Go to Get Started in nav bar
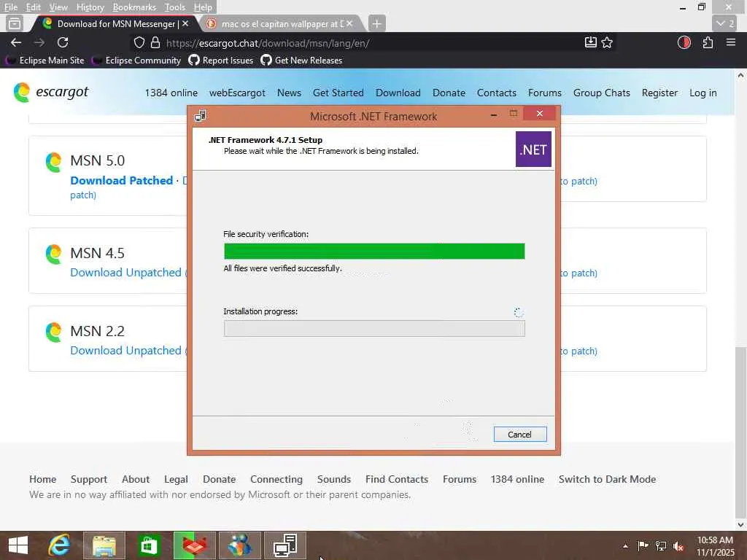The image size is (747, 560). [338, 93]
